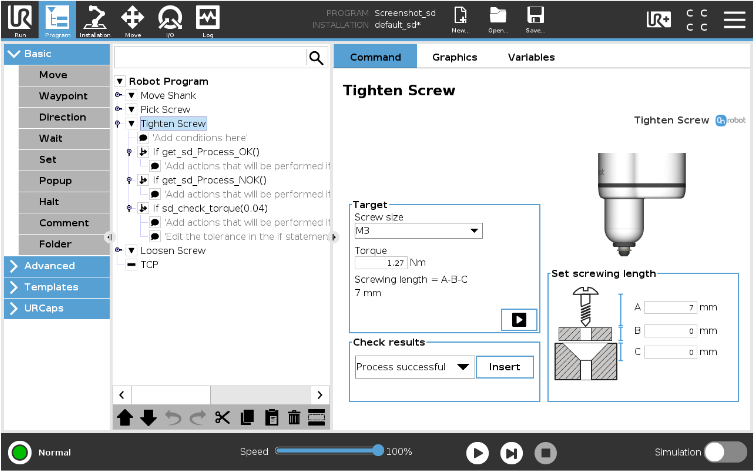Switch to the Graphics tab
This screenshot has width=755, height=472.
[x=454, y=57]
